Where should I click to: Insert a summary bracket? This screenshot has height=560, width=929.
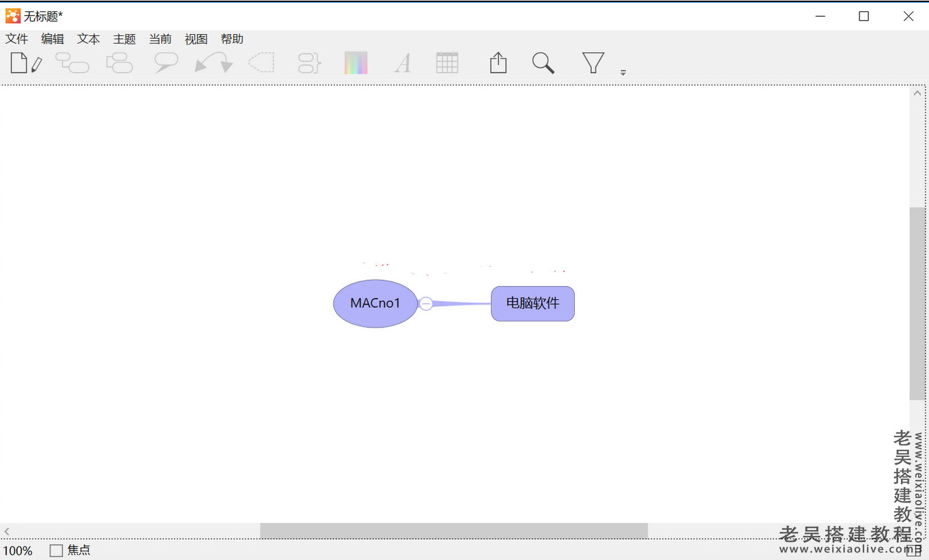click(310, 63)
